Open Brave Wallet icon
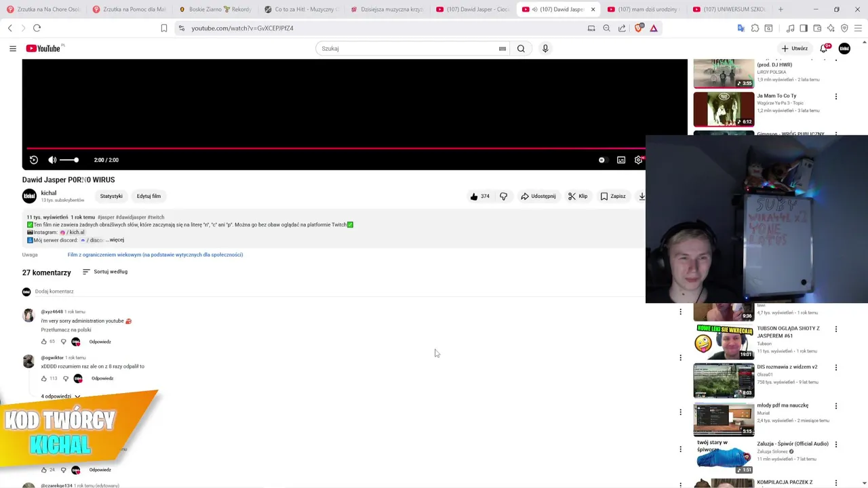This screenshot has height=488, width=868. (817, 28)
